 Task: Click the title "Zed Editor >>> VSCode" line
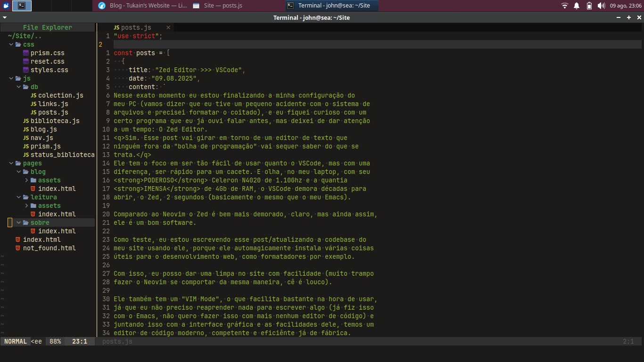click(187, 70)
